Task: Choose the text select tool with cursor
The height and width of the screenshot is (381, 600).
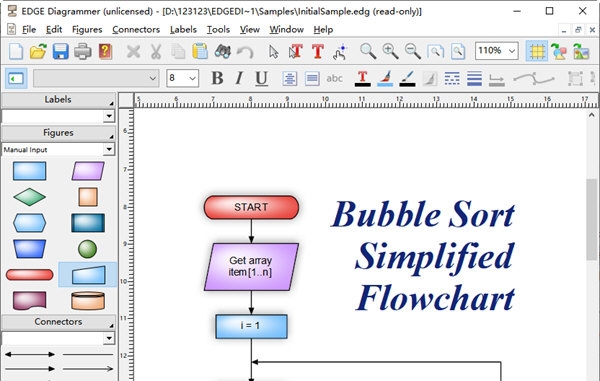Action: pos(295,51)
